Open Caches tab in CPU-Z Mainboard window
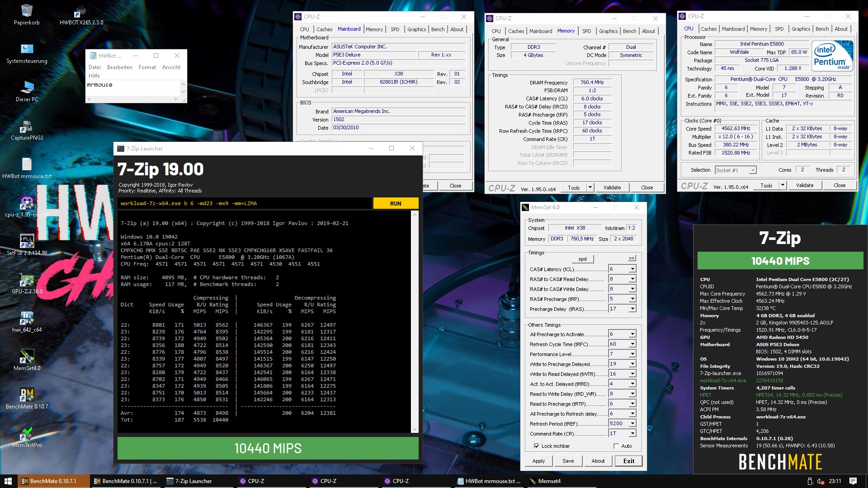Viewport: 868px width, 488px height. tap(324, 29)
